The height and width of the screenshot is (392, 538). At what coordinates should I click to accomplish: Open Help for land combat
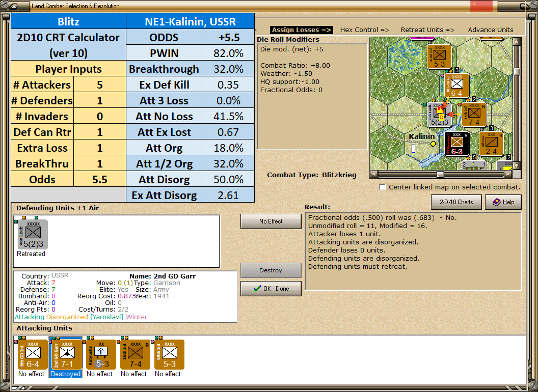pos(503,202)
